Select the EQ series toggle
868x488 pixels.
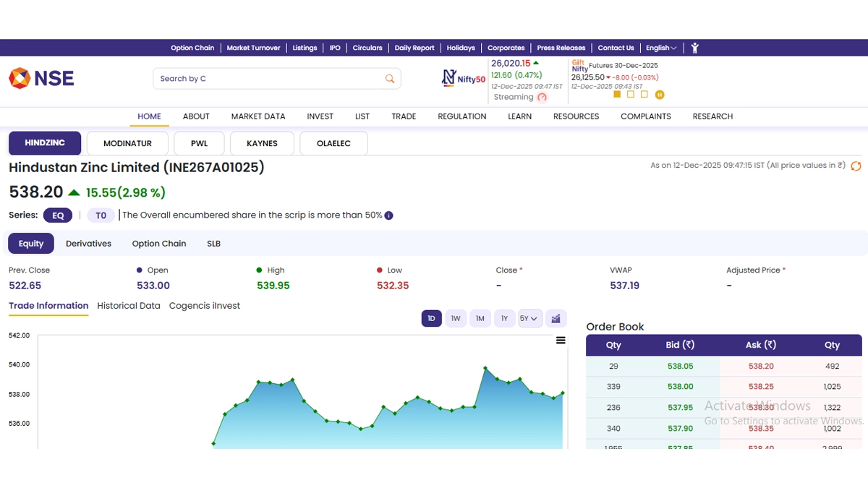coord(58,215)
